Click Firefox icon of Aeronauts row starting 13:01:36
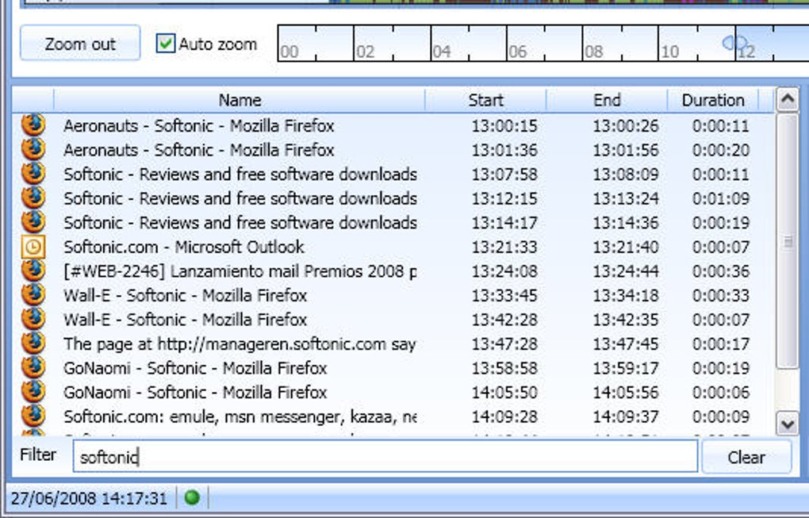This screenshot has width=809, height=518. tap(33, 149)
